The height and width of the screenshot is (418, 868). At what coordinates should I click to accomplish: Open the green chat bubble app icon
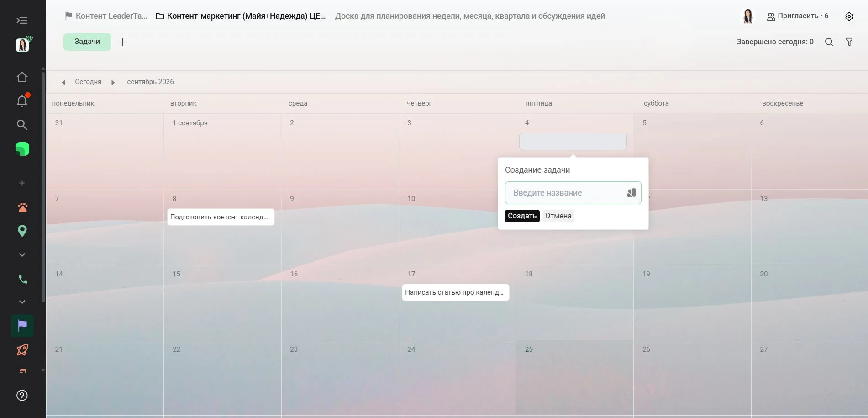(22, 149)
